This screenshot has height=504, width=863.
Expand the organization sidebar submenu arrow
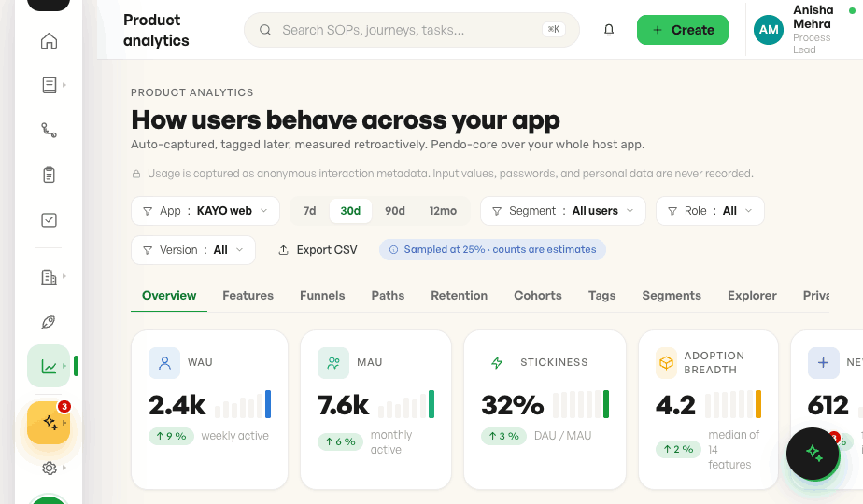[x=64, y=276]
